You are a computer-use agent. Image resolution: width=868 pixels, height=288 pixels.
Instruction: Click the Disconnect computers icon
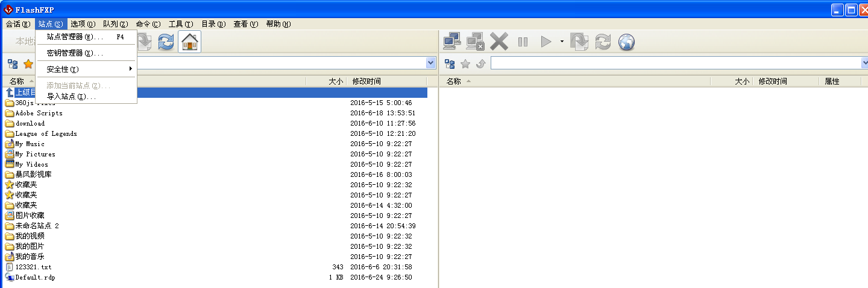(476, 42)
